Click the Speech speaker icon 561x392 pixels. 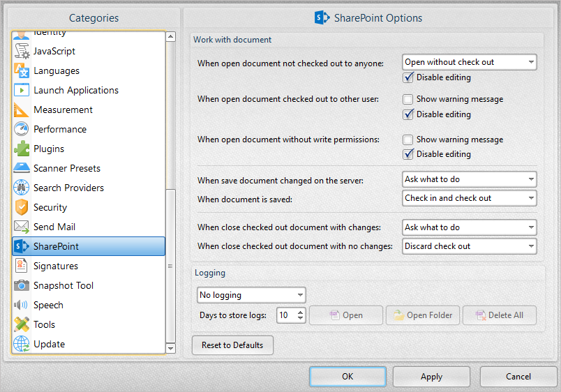[x=21, y=305]
